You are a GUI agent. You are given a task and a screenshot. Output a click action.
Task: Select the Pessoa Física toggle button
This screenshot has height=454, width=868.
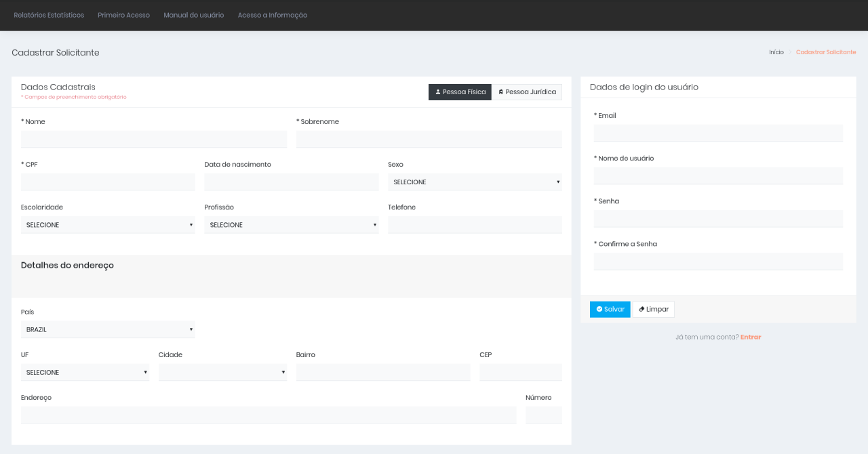coord(460,92)
